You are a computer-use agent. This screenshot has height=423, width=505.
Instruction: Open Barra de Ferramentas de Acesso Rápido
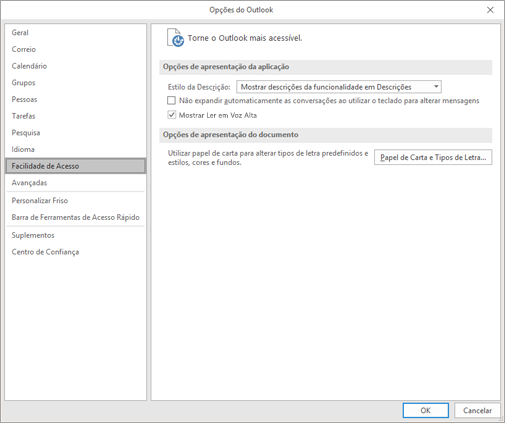[75, 217]
